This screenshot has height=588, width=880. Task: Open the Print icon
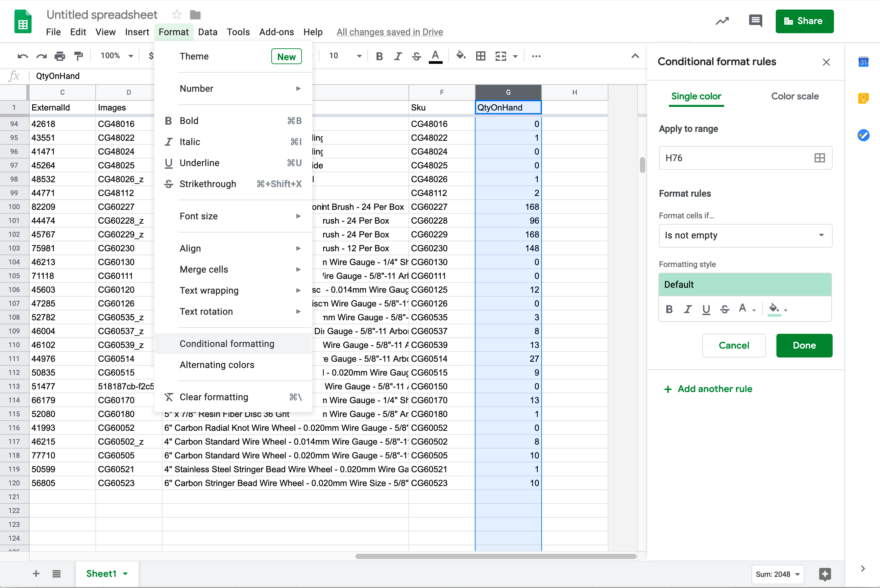coord(60,56)
